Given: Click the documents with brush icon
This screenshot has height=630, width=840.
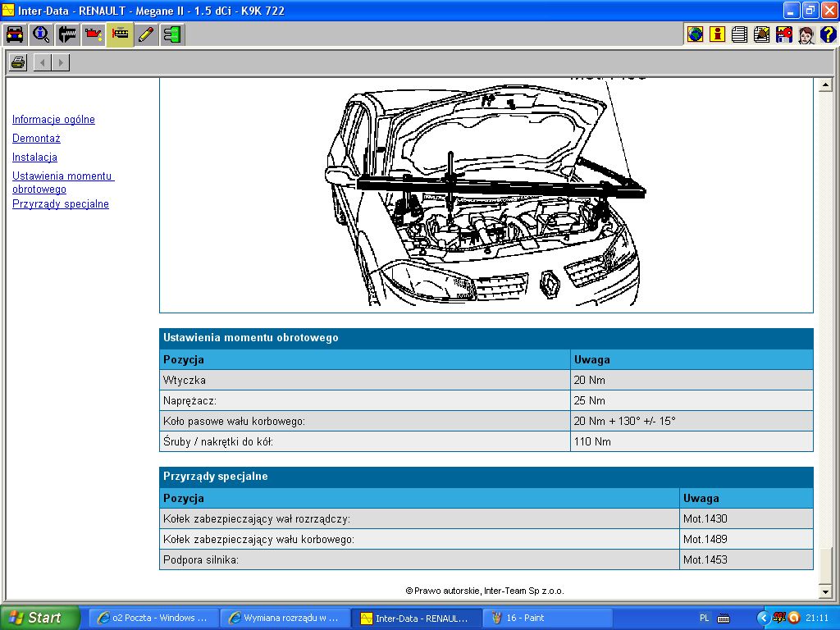Looking at the screenshot, I should tap(761, 34).
